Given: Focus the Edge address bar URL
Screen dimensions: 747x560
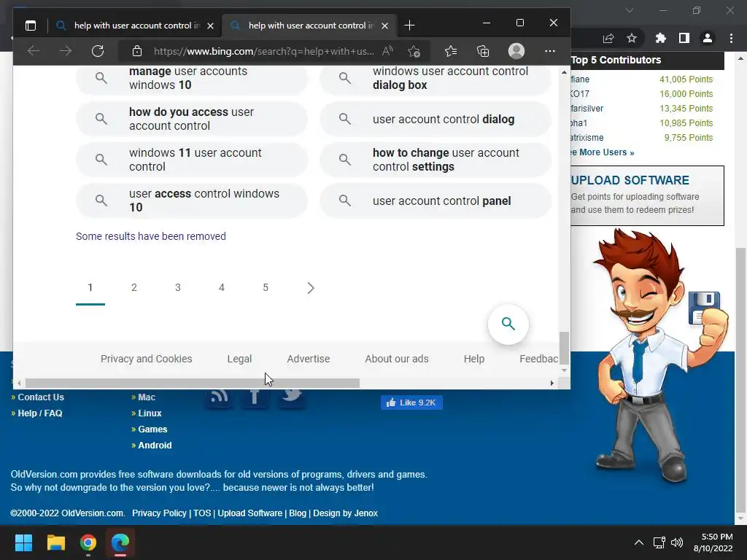Looking at the screenshot, I should pyautogui.click(x=263, y=51).
